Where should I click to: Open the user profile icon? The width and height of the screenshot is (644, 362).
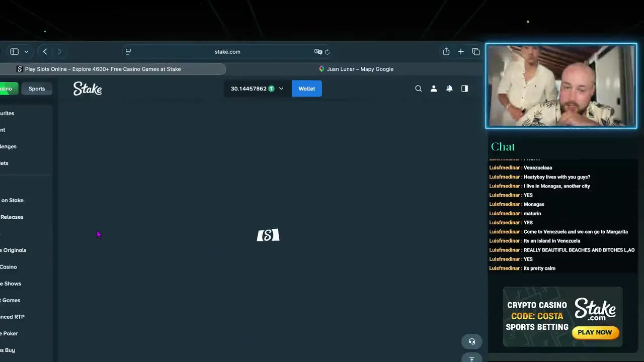[434, 88]
